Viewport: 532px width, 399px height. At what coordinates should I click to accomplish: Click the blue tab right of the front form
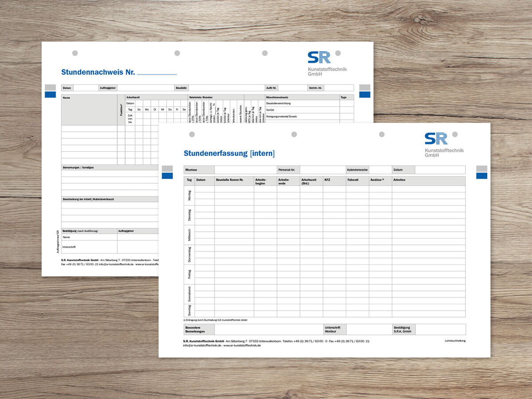tap(481, 176)
